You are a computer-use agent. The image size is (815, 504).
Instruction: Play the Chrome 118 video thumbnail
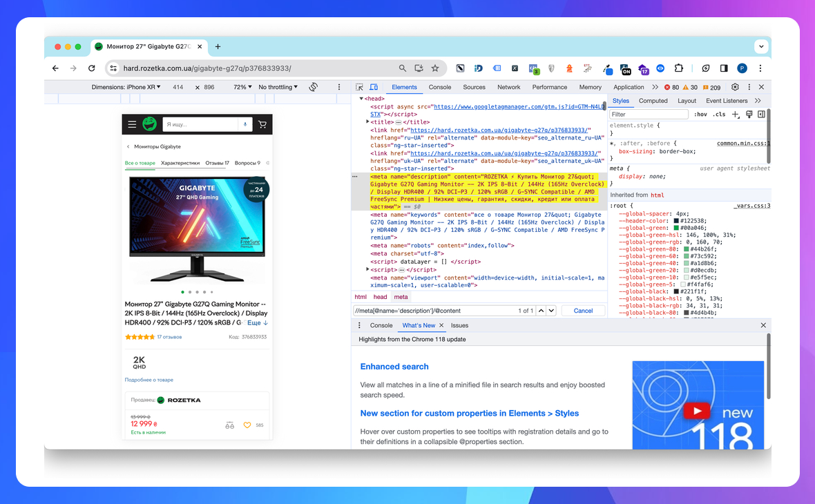(x=697, y=411)
